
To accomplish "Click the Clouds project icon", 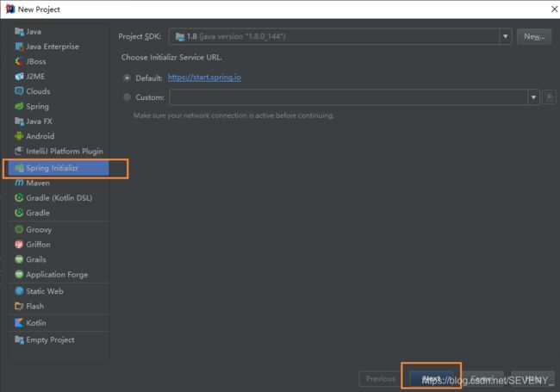I will click(x=19, y=91).
